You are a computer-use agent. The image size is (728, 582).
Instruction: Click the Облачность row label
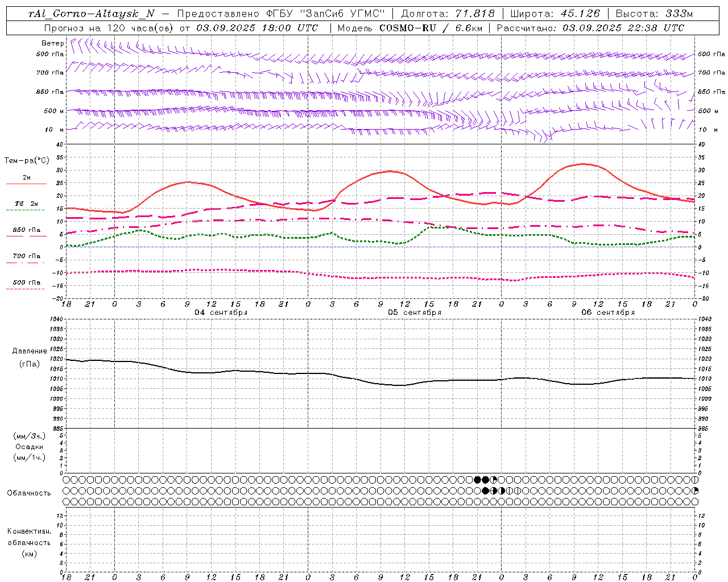[x=29, y=493]
